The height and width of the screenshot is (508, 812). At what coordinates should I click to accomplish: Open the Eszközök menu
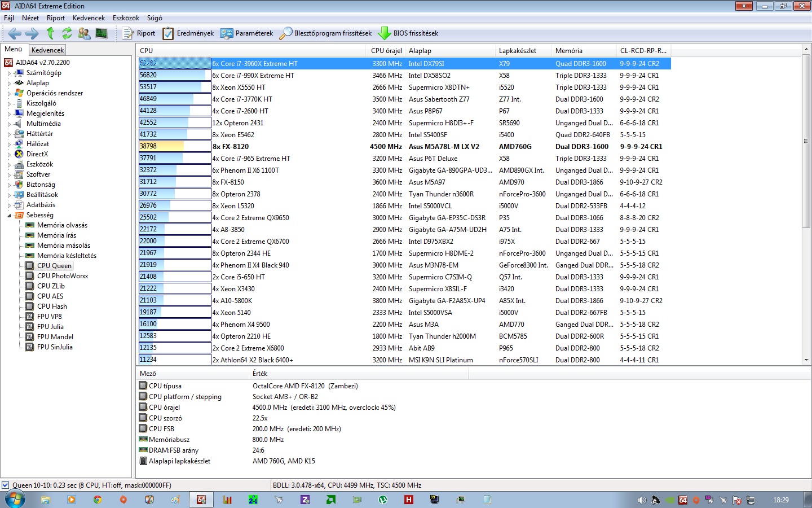[126, 18]
